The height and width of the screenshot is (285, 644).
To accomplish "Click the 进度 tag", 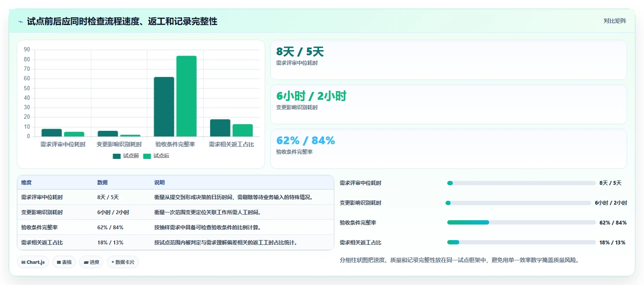I will [x=91, y=262].
